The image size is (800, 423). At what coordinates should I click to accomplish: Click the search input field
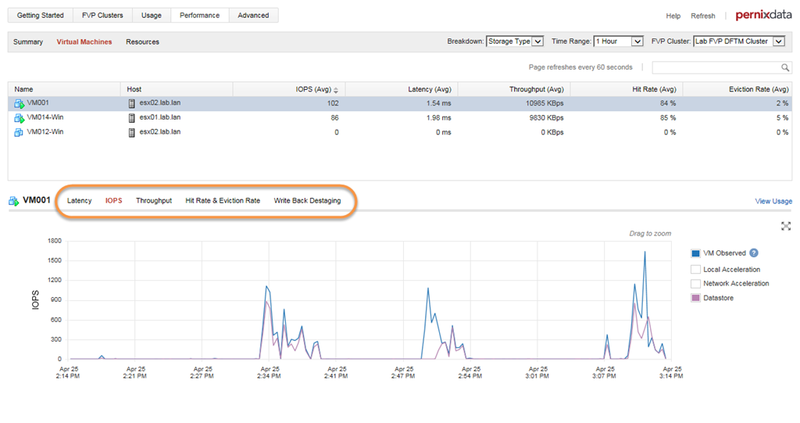click(x=716, y=67)
